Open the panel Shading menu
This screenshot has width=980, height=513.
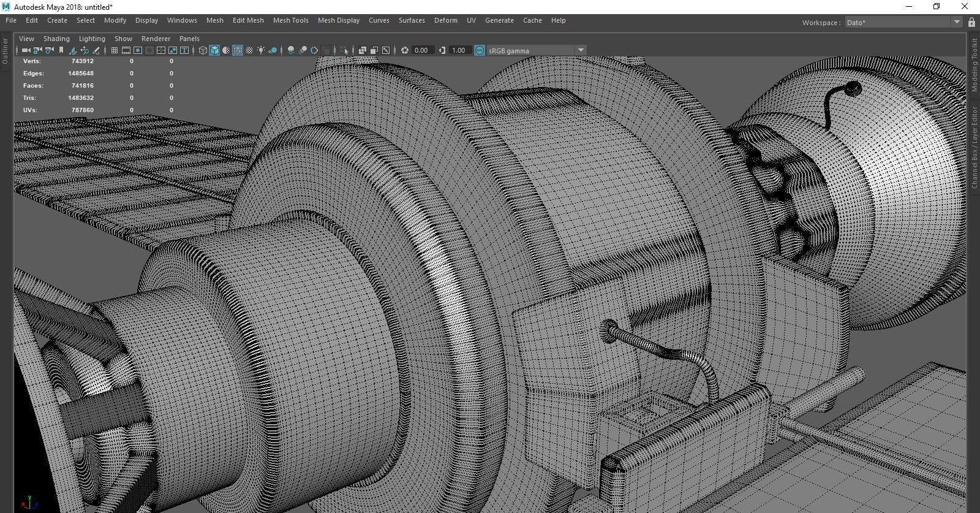pos(56,38)
